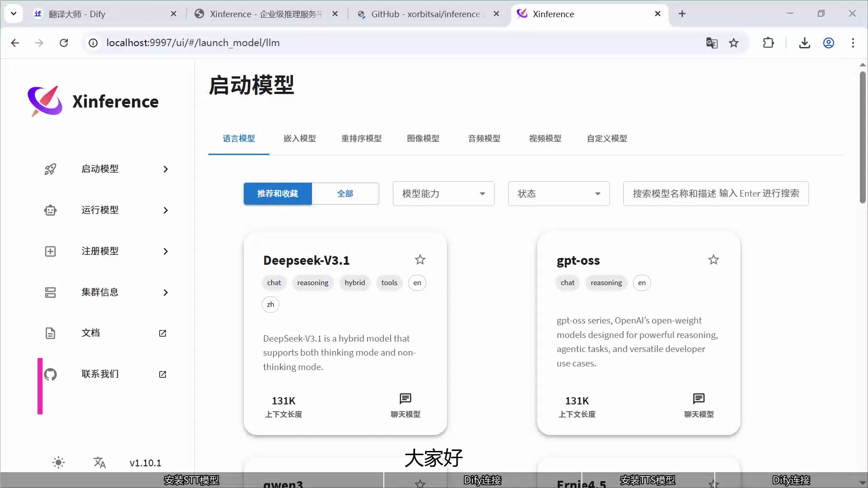
Task: Expand the 注册模型 sidebar chevron
Action: (165, 251)
